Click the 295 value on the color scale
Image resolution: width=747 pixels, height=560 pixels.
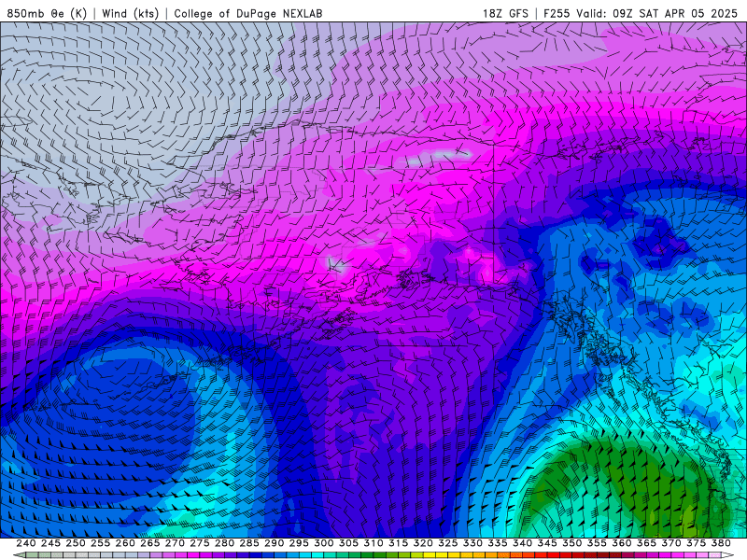click(299, 543)
